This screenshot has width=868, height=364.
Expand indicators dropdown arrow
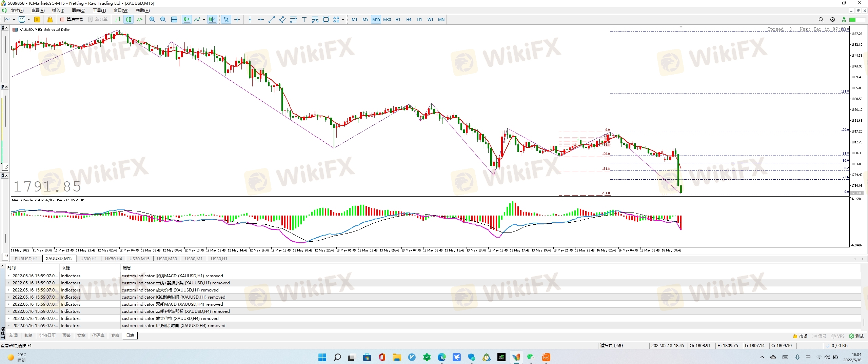pyautogui.click(x=204, y=20)
